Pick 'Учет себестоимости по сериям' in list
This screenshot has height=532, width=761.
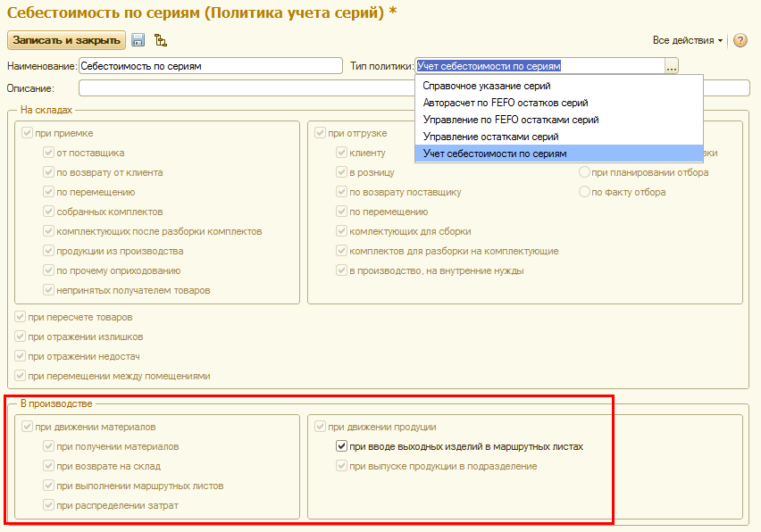pyautogui.click(x=558, y=154)
